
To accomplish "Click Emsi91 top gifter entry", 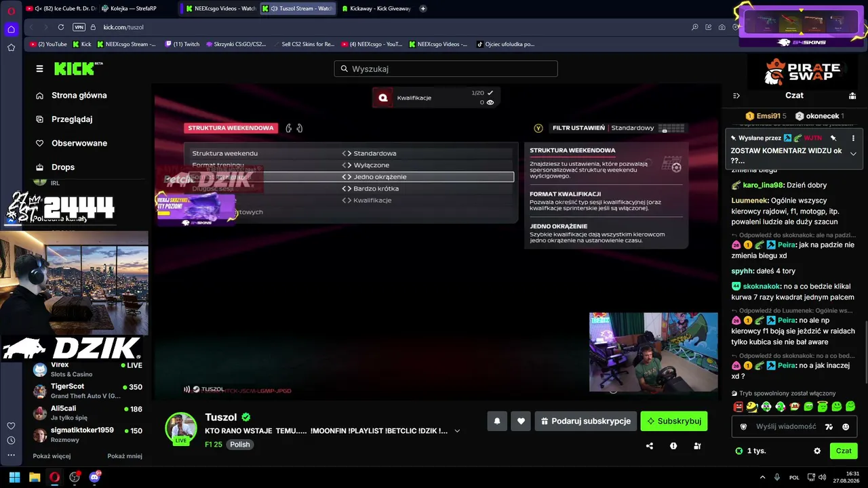I will pos(766,116).
